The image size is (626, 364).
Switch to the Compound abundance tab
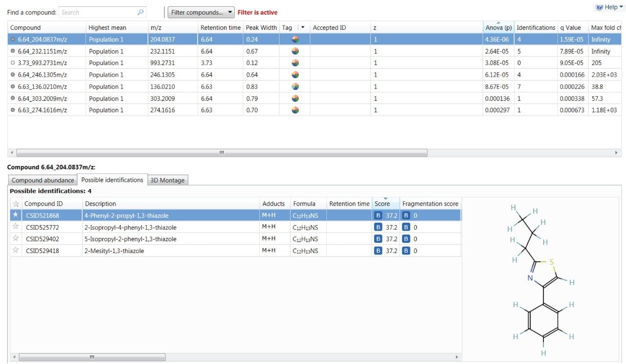pyautogui.click(x=43, y=180)
